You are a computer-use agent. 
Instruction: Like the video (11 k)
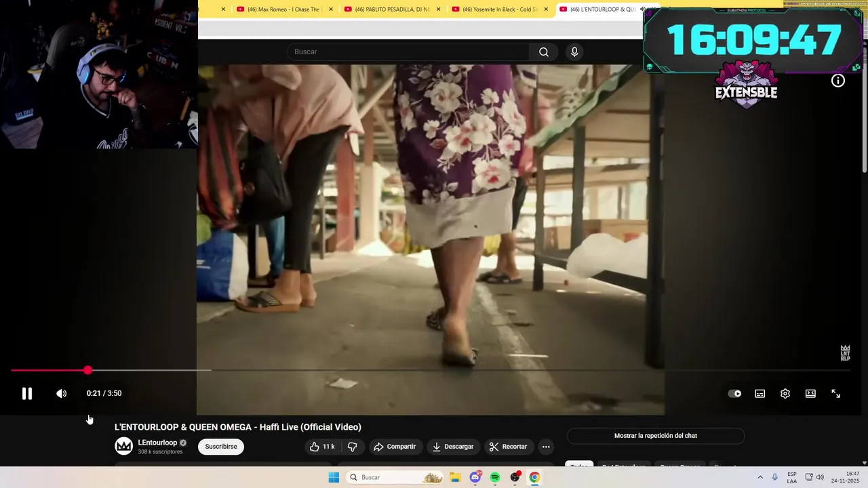point(322,447)
